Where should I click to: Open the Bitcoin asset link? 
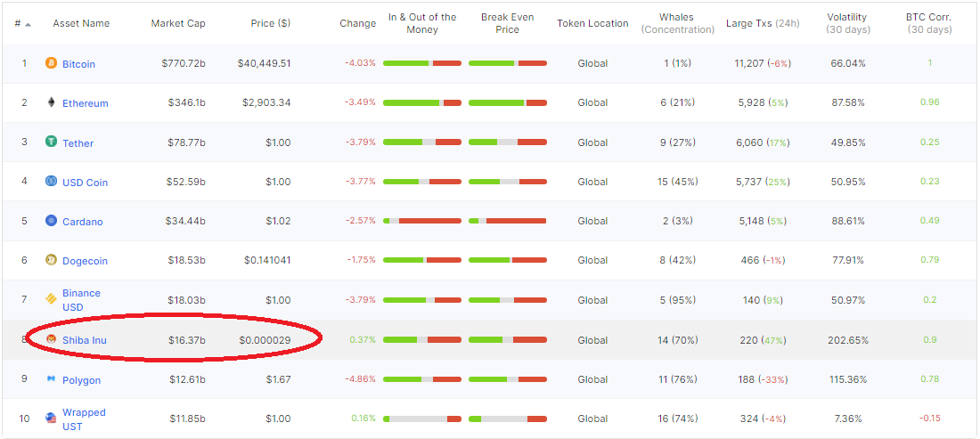78,64
